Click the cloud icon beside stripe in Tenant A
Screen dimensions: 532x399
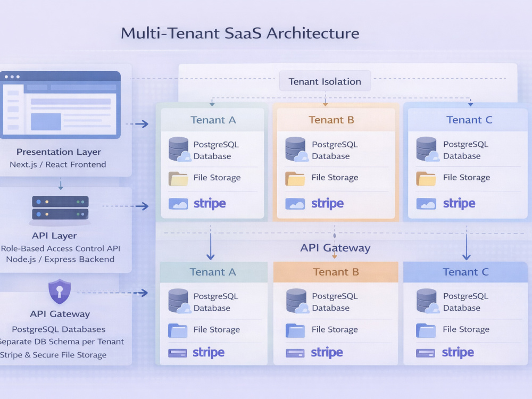[178, 204]
